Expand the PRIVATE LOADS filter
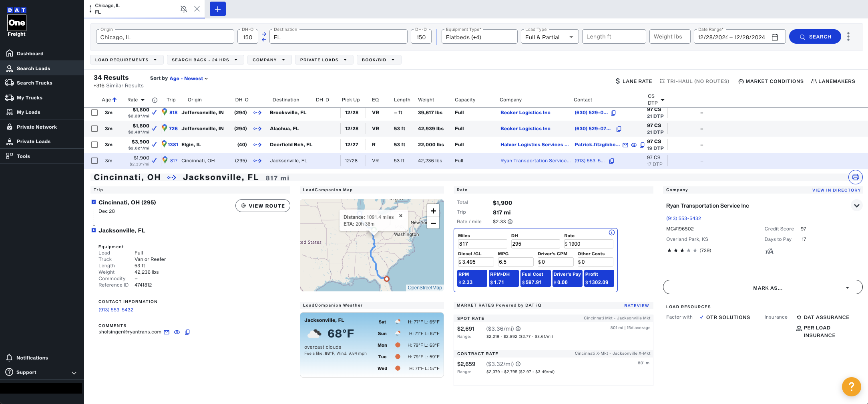868x404 pixels. [x=324, y=60]
